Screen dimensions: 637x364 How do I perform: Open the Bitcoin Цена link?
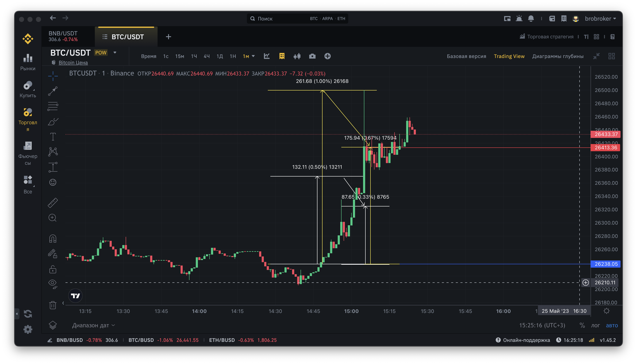coord(73,62)
